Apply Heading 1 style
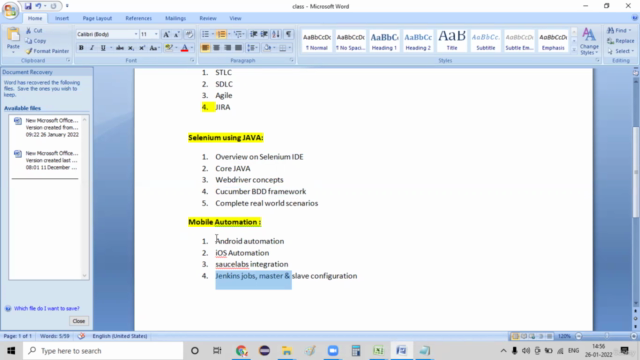This screenshot has height=360, width=640. tap(384, 41)
